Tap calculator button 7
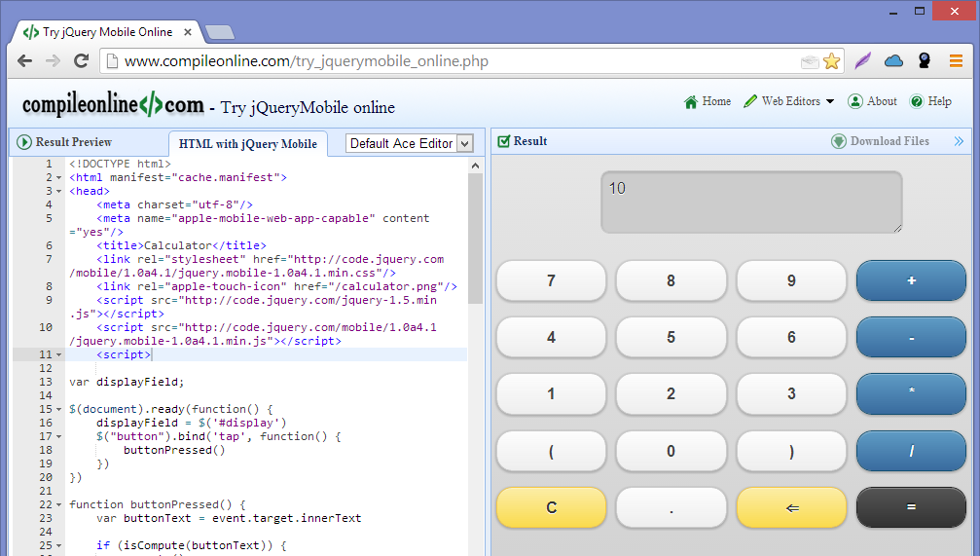 pyautogui.click(x=551, y=280)
